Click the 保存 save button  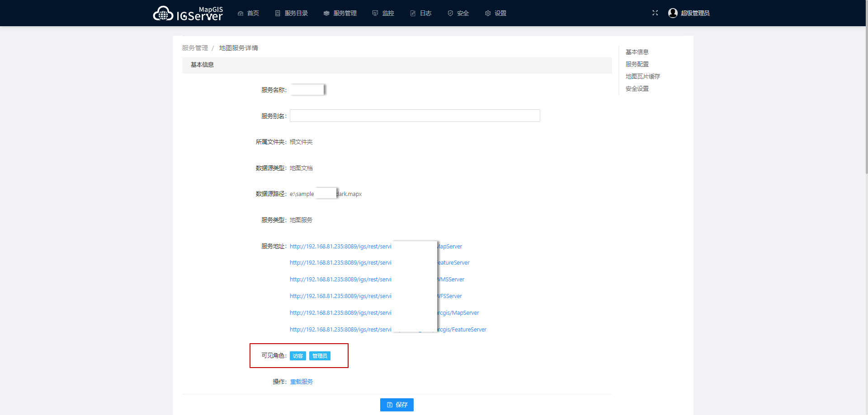[396, 405]
